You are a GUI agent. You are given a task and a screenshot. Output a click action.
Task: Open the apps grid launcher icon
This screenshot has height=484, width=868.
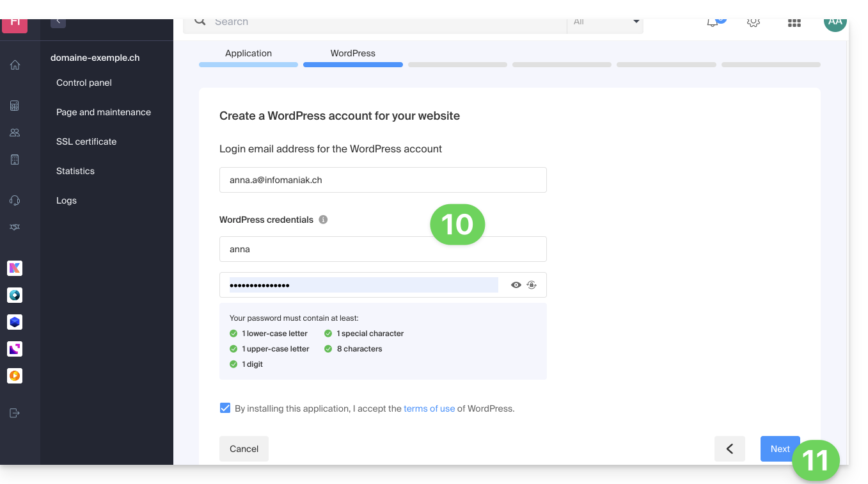coord(794,22)
